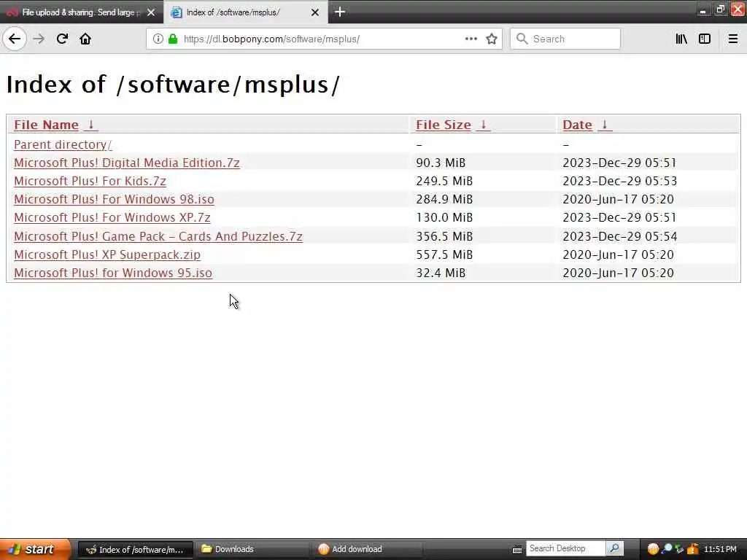Click the Index of /software/msplus/ heading
The width and height of the screenshot is (747, 560).
173,85
